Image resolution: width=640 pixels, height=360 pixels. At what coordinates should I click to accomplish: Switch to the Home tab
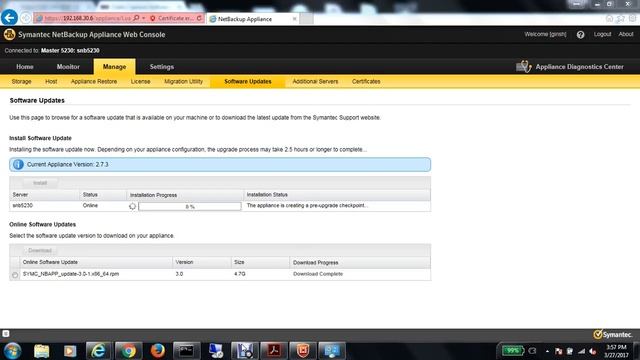(24, 67)
